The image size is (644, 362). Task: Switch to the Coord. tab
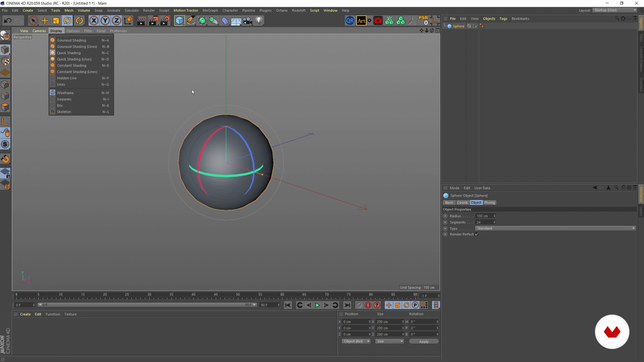(462, 202)
